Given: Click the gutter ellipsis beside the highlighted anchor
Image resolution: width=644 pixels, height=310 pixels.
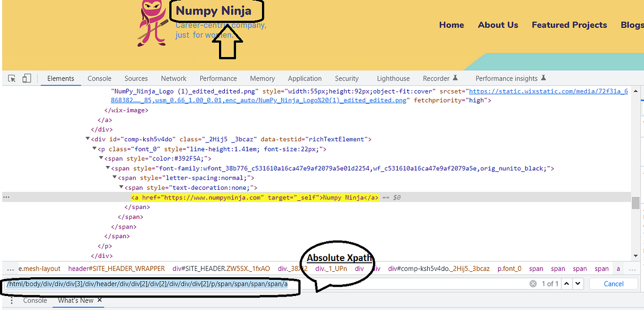Looking at the screenshot, I should pyautogui.click(x=6, y=197).
